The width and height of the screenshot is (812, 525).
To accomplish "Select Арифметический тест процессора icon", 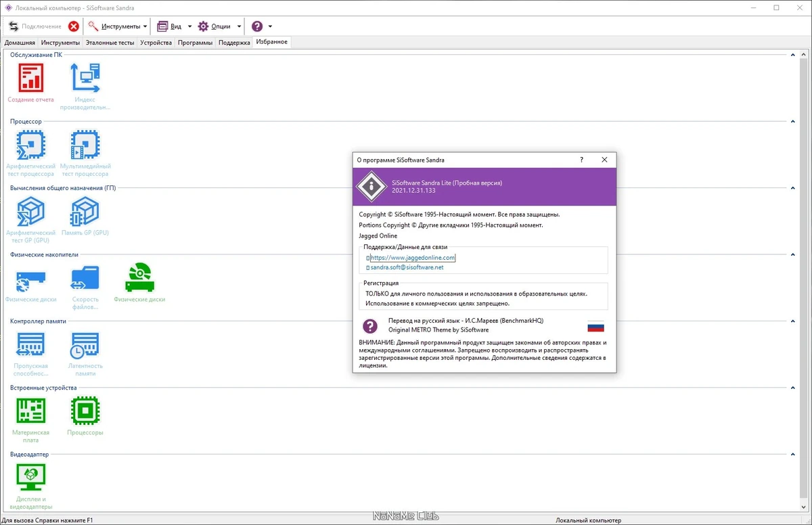I will tap(30, 145).
